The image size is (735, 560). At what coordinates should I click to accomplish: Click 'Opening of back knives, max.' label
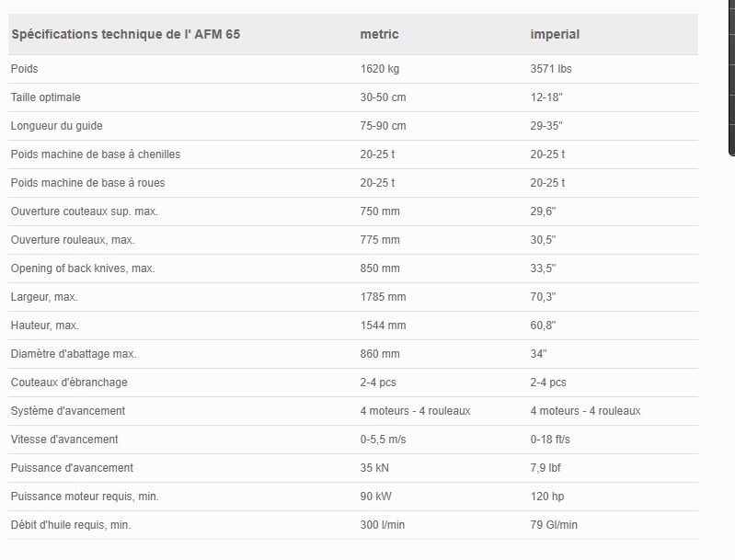(83, 269)
